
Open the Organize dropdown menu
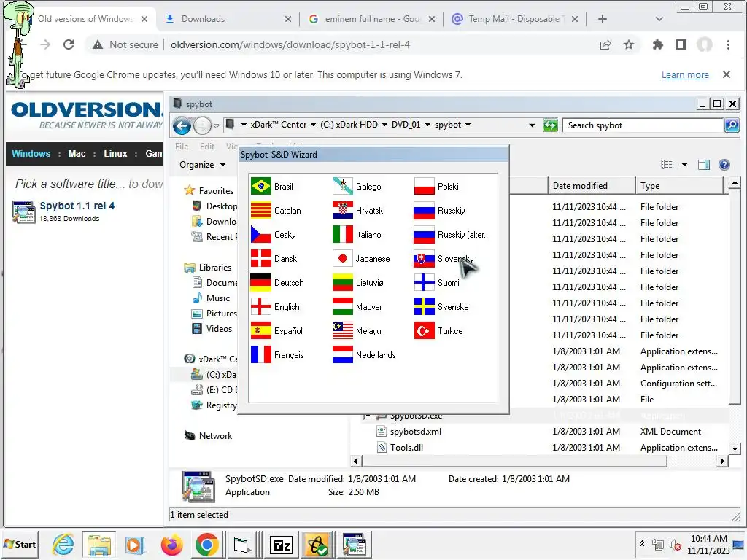point(202,165)
